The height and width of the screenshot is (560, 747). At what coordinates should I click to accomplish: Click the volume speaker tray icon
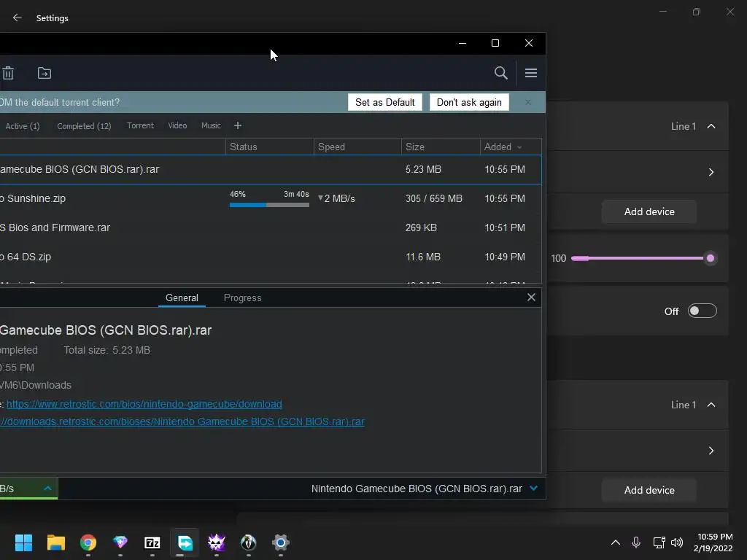676,542
